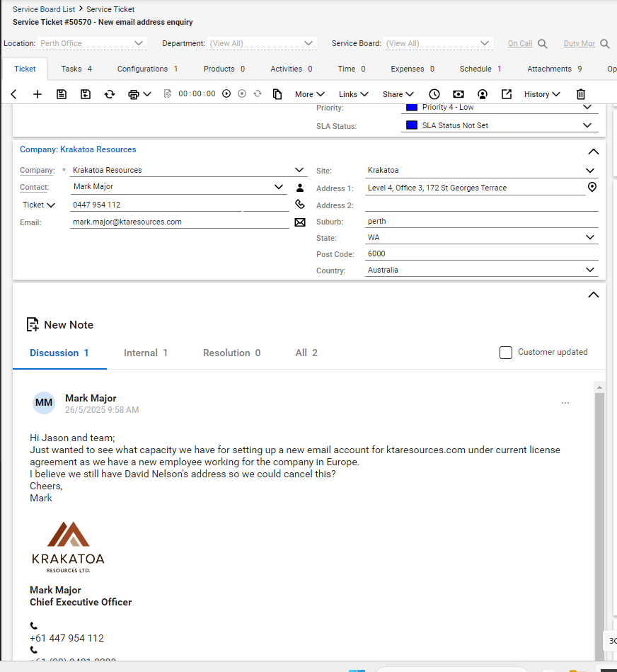Click New Note to add a note
The width and height of the screenshot is (617, 672).
(60, 325)
